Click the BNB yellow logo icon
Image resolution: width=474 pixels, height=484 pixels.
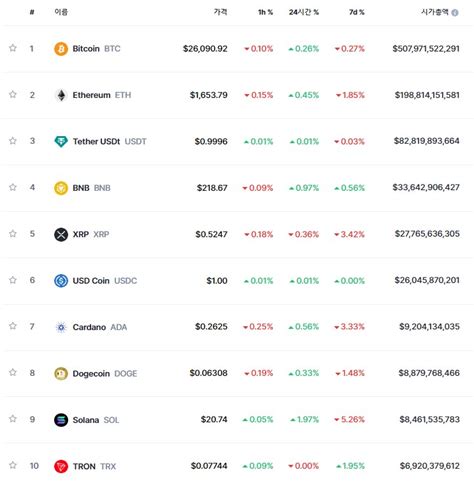pyautogui.click(x=61, y=188)
